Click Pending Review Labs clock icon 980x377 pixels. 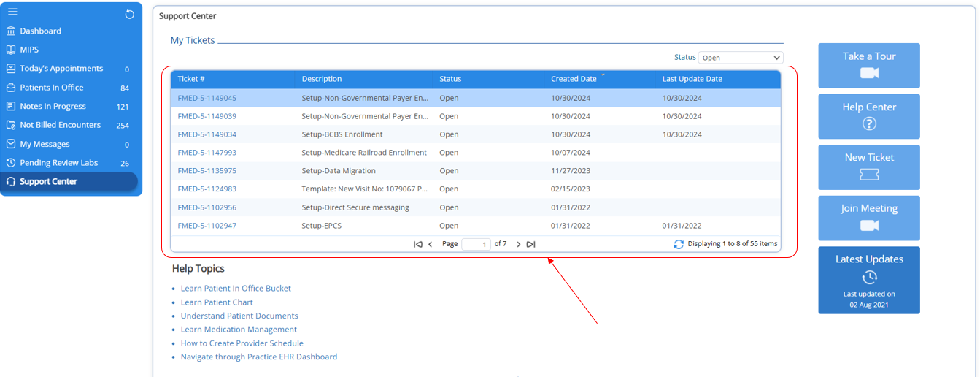(x=11, y=163)
